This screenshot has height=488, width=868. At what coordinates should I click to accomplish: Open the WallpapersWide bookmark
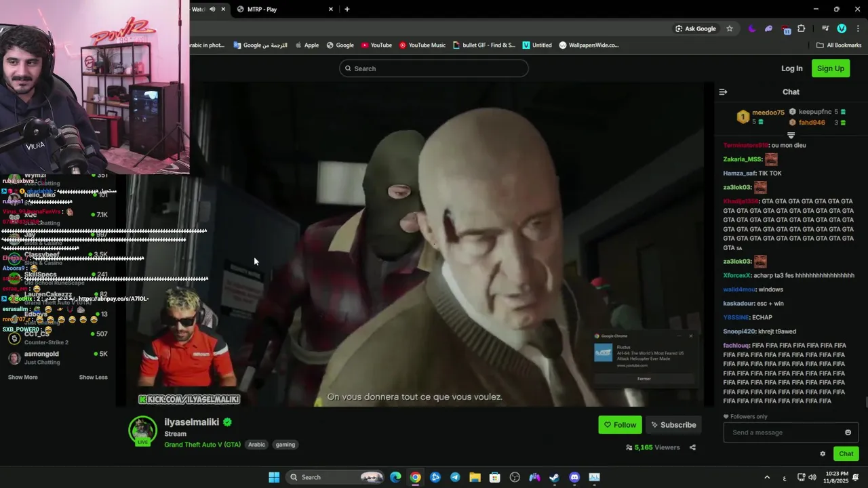point(589,45)
